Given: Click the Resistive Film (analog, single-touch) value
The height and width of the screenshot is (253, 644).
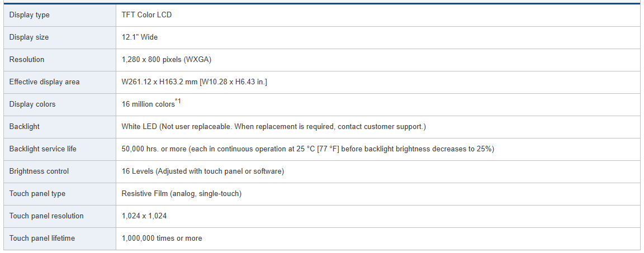Looking at the screenshot, I should [181, 194].
